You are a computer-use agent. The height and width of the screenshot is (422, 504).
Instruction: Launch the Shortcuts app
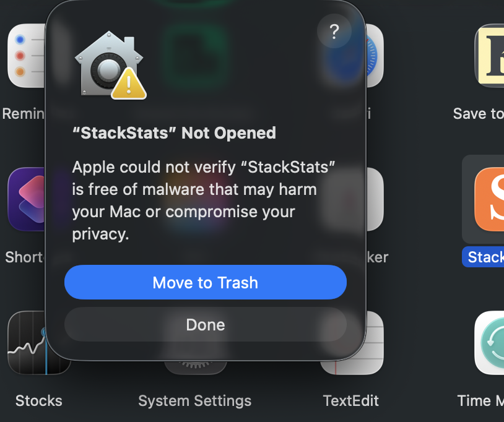pos(25,199)
